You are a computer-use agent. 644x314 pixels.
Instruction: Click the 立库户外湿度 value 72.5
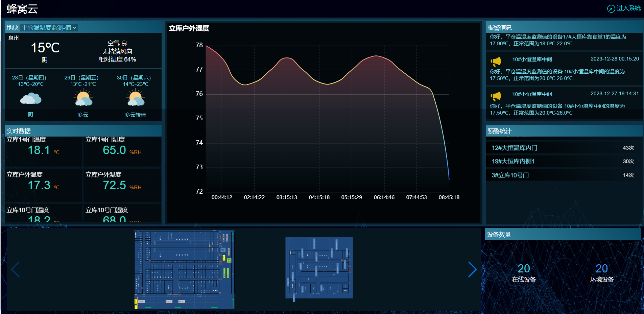[x=114, y=185]
